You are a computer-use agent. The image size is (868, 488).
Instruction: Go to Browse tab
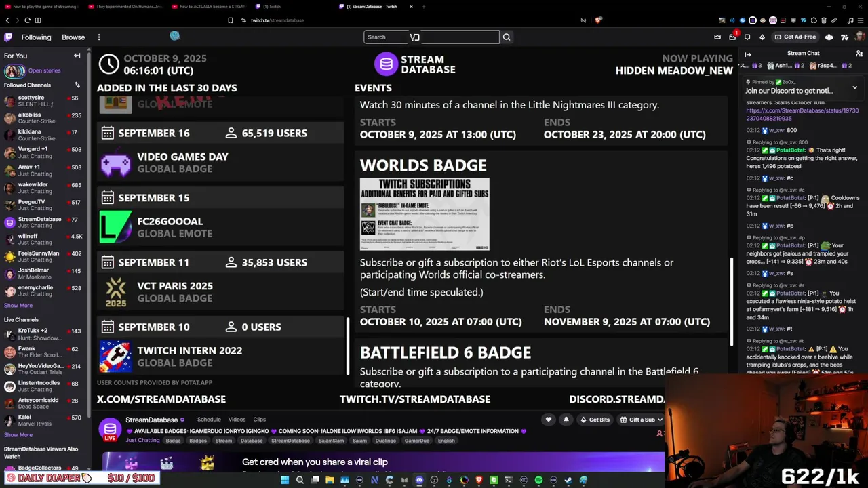tap(73, 37)
